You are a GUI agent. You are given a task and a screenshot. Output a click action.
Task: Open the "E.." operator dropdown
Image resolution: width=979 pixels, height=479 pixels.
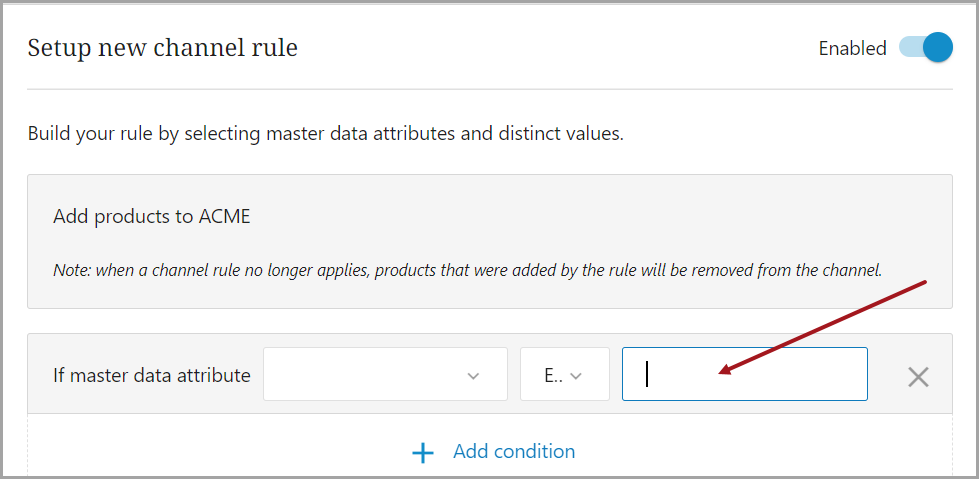(x=564, y=375)
